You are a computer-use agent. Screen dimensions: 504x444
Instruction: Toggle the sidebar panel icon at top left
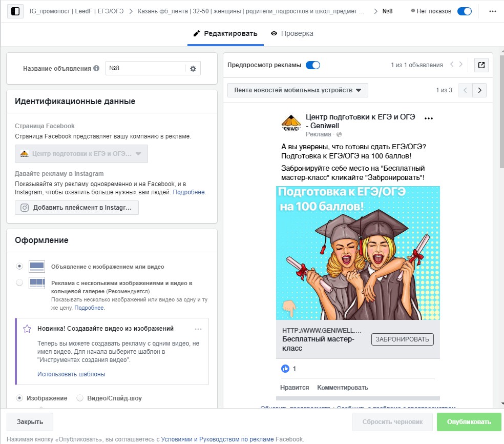[x=15, y=11]
